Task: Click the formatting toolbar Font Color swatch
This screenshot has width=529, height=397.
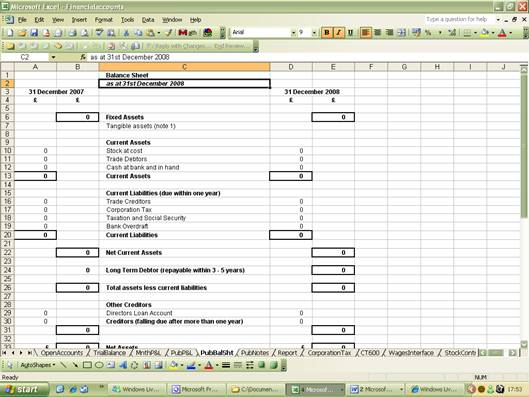Action: click(502, 33)
